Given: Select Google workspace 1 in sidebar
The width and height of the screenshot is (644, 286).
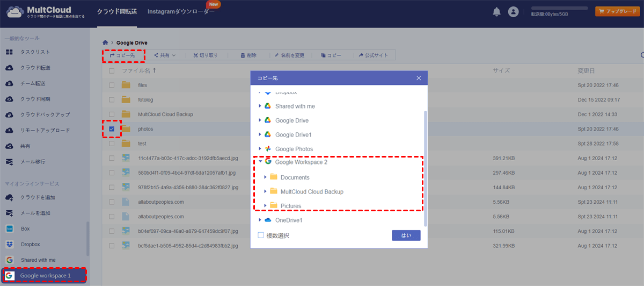Looking at the screenshot, I should pos(43,276).
